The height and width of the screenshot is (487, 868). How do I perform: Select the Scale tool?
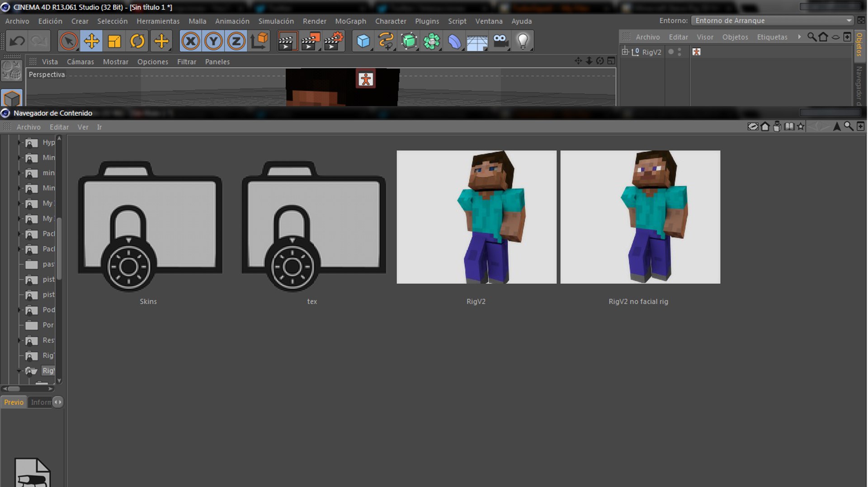click(114, 41)
